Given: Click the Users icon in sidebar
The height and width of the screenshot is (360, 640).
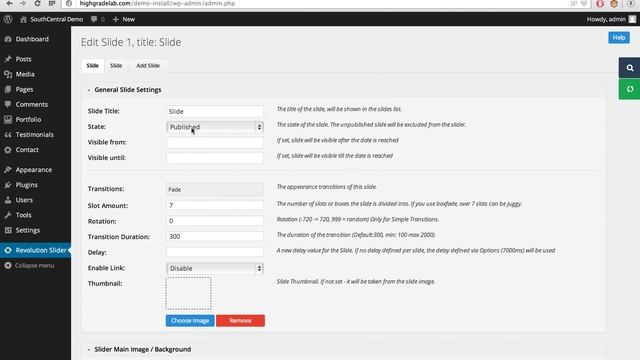Looking at the screenshot, I should coord(8,200).
